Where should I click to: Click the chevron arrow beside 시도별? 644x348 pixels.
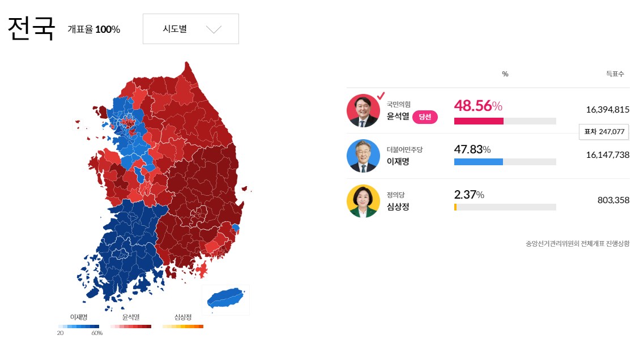click(x=214, y=29)
